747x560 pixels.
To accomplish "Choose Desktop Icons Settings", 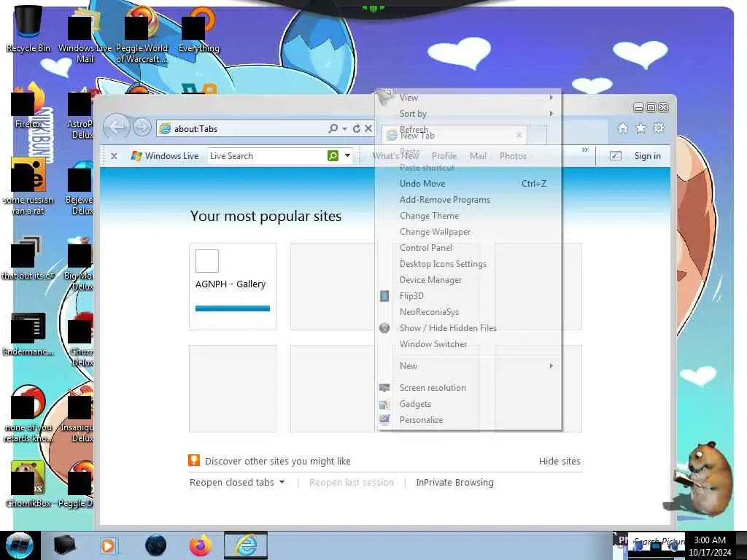I will (x=468, y=264).
